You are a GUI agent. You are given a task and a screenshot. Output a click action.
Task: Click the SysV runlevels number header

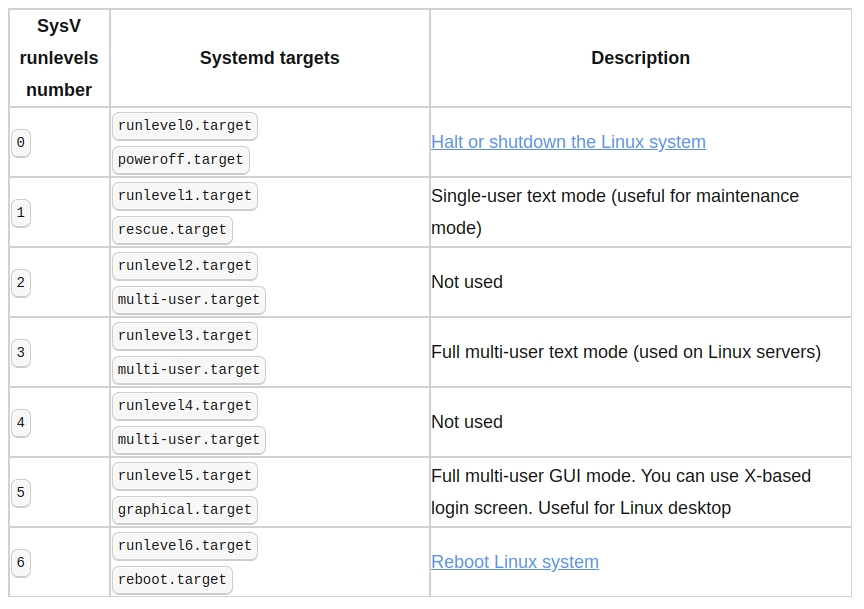tap(59, 58)
